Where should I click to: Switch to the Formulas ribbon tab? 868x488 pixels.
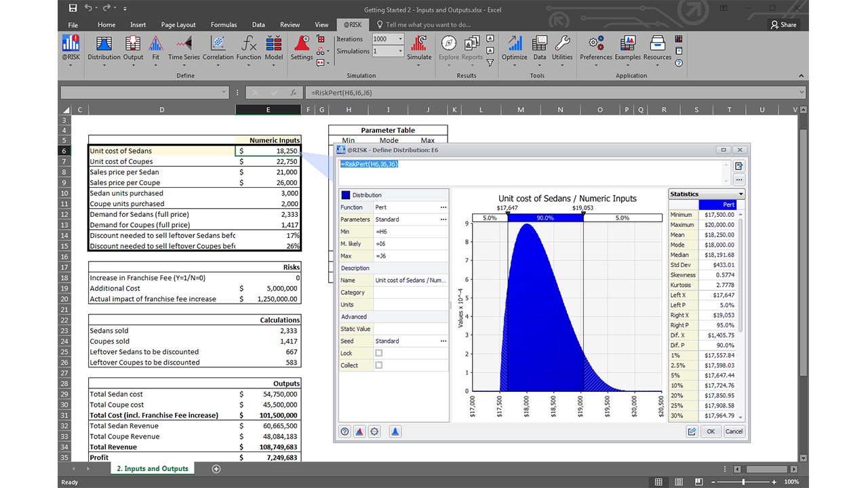click(x=223, y=24)
